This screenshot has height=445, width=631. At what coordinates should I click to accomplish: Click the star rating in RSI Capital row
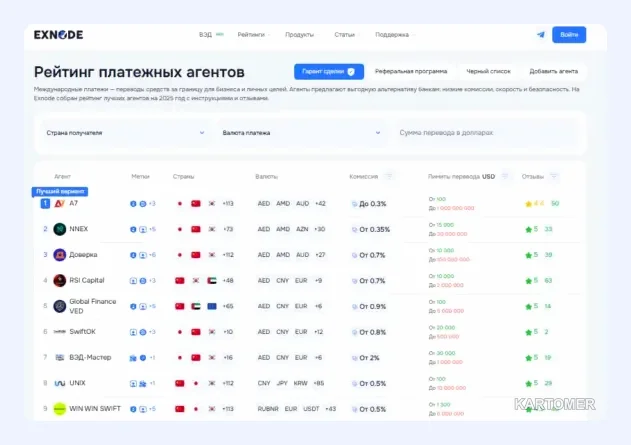pos(532,280)
